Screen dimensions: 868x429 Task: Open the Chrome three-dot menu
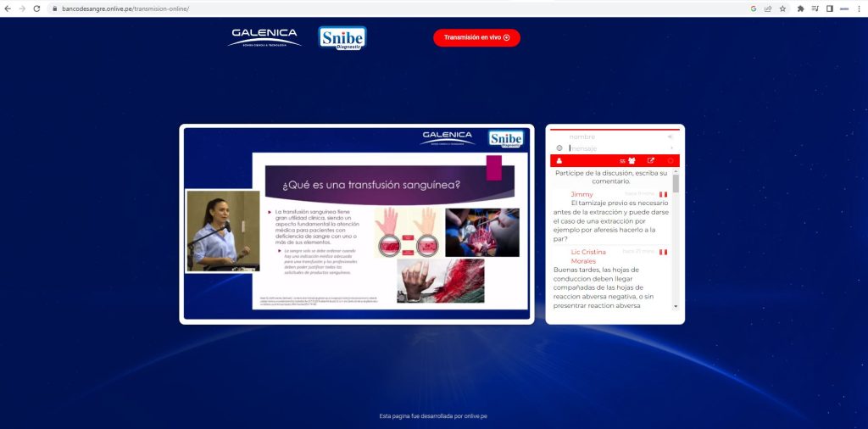point(859,8)
